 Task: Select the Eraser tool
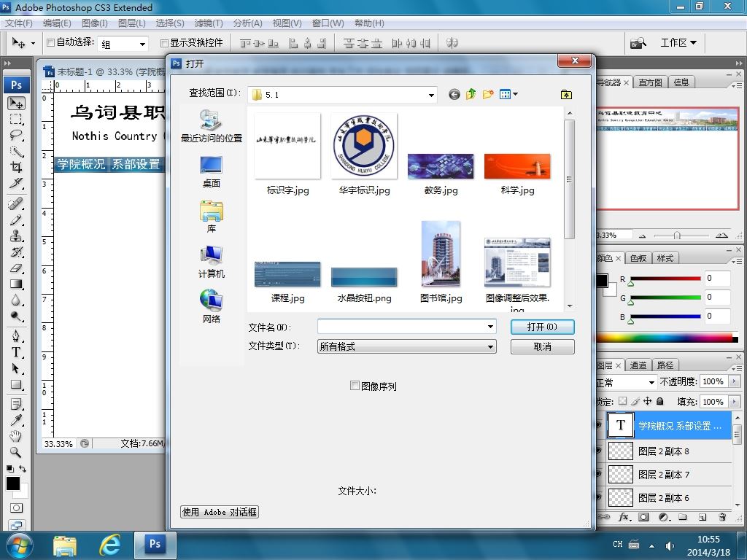(16, 268)
